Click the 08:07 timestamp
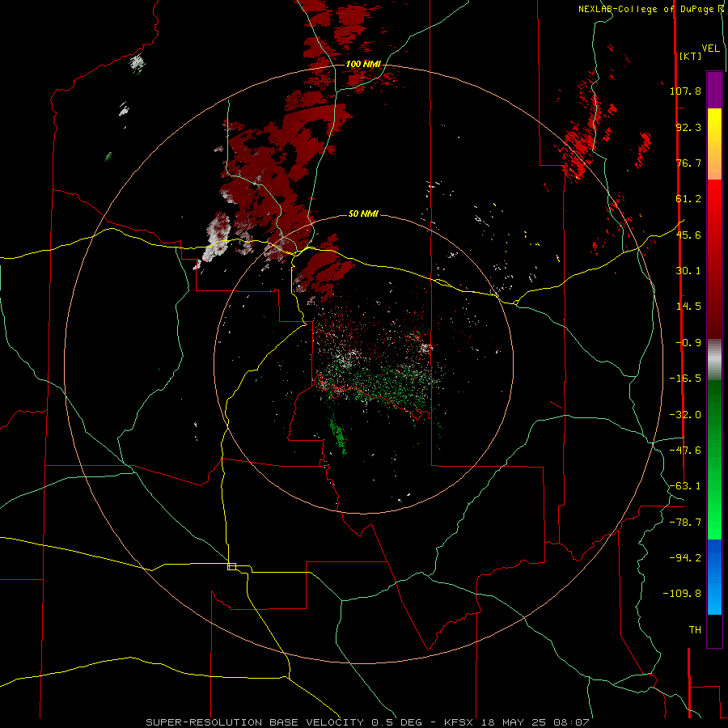The image size is (728, 728). click(x=571, y=722)
